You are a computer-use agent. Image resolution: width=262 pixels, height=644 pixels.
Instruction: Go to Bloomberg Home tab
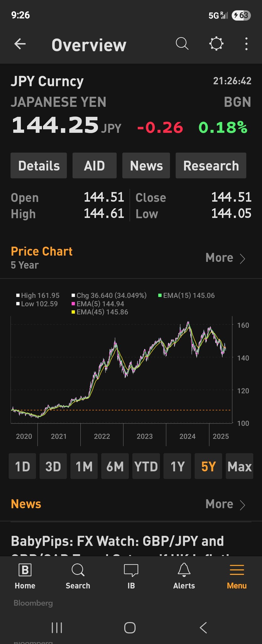(25, 576)
